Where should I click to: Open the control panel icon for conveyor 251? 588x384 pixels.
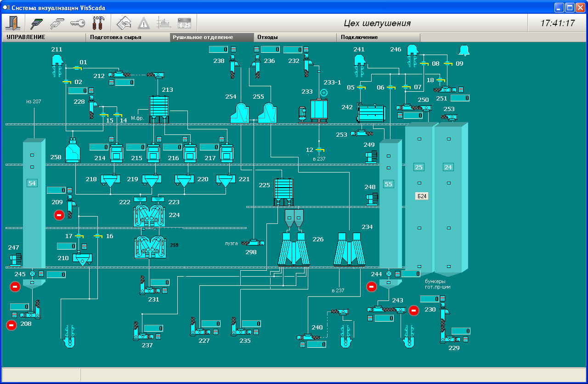click(x=461, y=90)
